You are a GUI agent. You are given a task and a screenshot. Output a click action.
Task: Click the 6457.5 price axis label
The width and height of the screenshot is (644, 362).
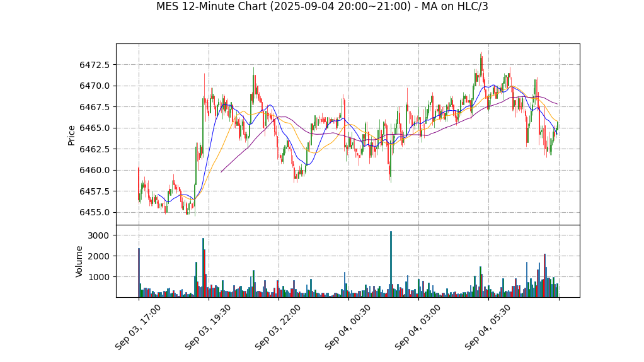95,191
